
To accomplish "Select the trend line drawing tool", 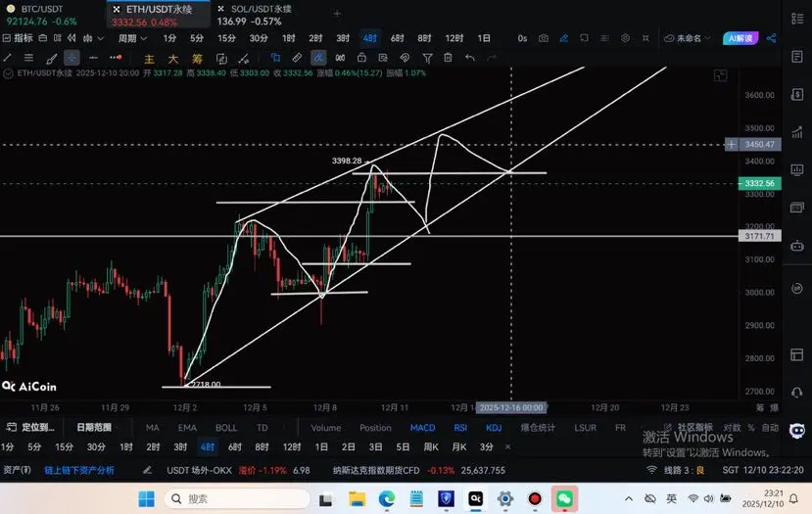I will 8,58.
